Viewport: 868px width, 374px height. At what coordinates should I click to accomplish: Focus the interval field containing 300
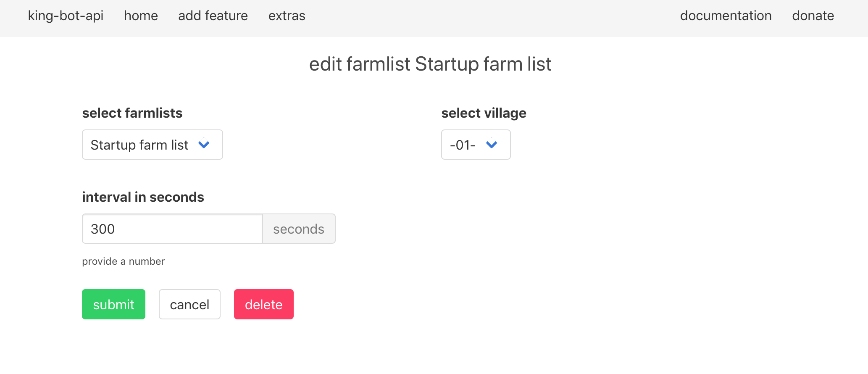[172, 229]
